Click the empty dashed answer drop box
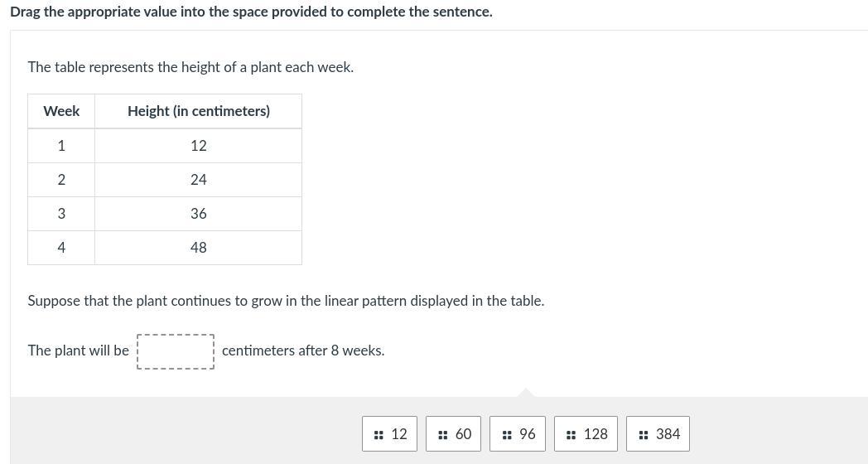This screenshot has height=464, width=868. pyautogui.click(x=176, y=351)
